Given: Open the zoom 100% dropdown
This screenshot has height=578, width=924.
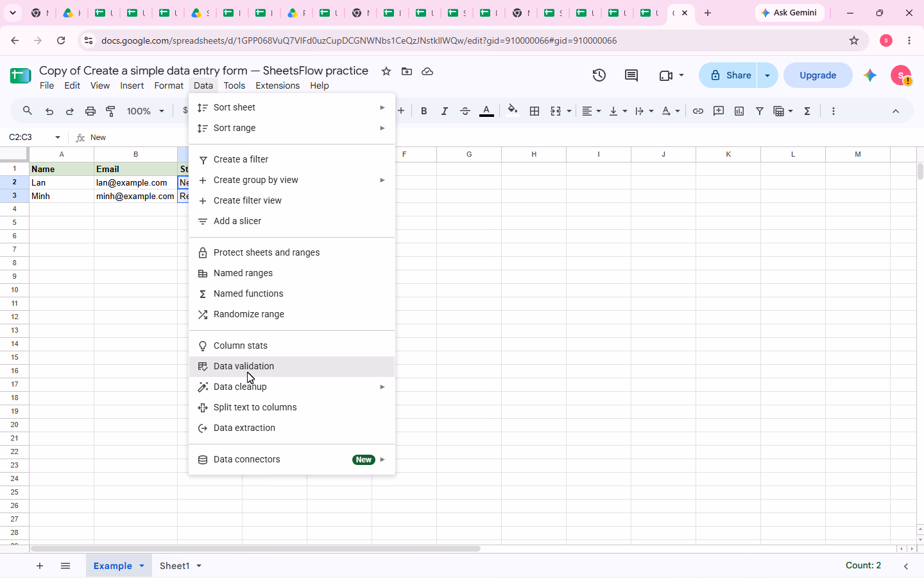Looking at the screenshot, I should coord(146,111).
